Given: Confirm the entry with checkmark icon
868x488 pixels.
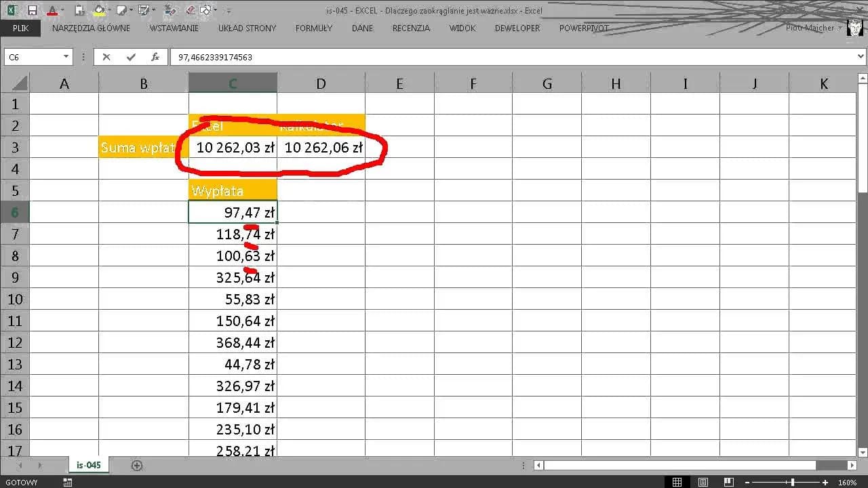Looking at the screenshot, I should [x=131, y=57].
